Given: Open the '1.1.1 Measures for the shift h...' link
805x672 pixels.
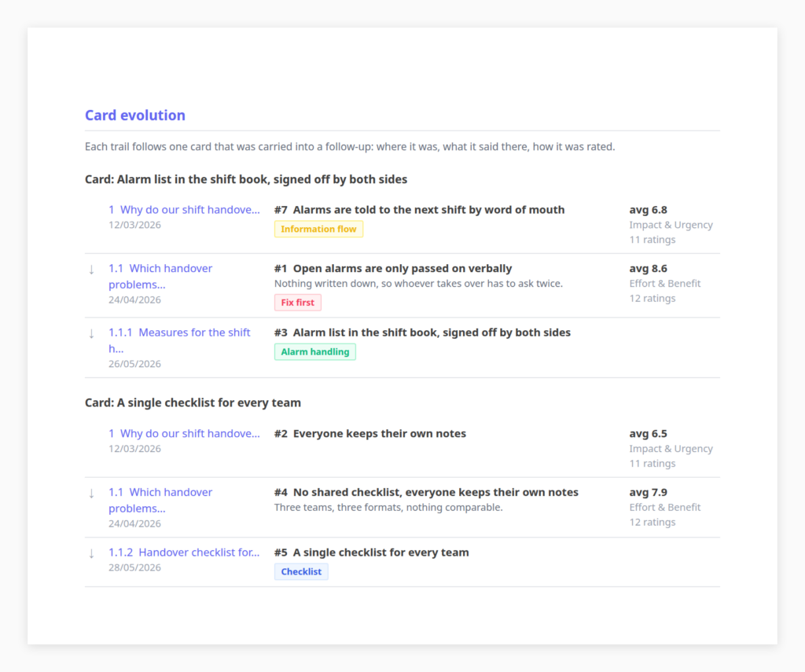Looking at the screenshot, I should (x=179, y=340).
